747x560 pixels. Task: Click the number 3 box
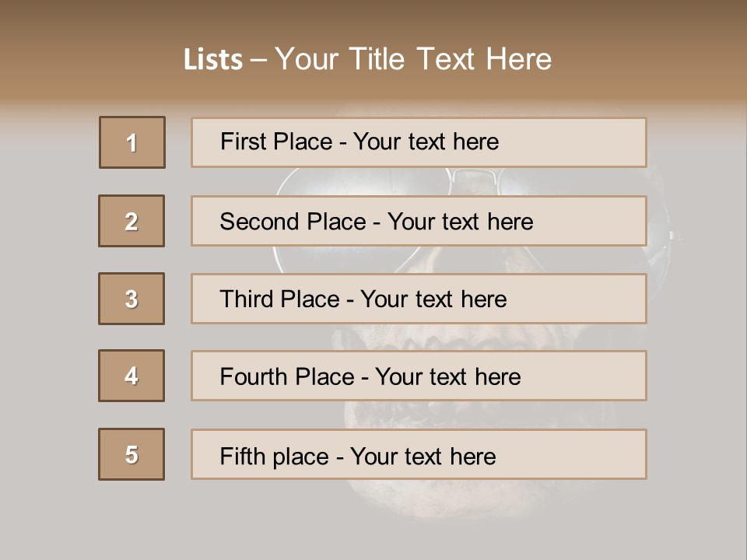tap(132, 299)
